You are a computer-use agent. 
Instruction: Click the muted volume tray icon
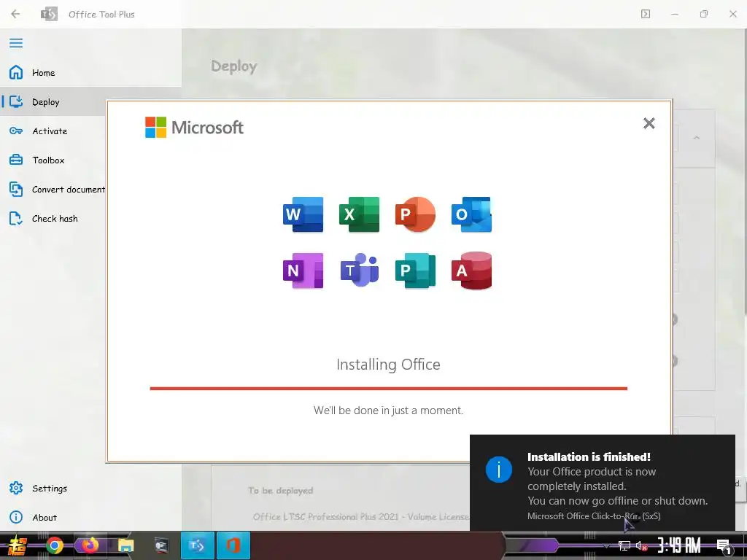pyautogui.click(x=641, y=546)
